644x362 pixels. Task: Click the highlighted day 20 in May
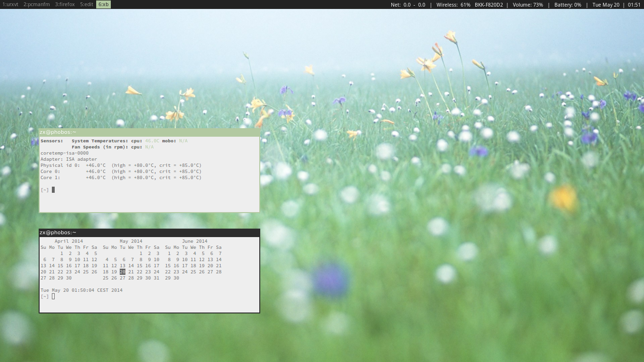pos(123,272)
